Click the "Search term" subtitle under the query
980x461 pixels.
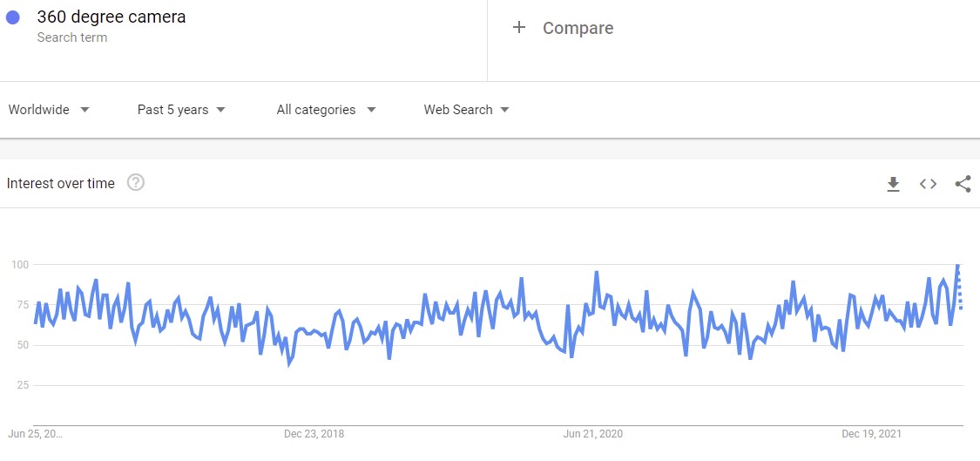(x=72, y=37)
